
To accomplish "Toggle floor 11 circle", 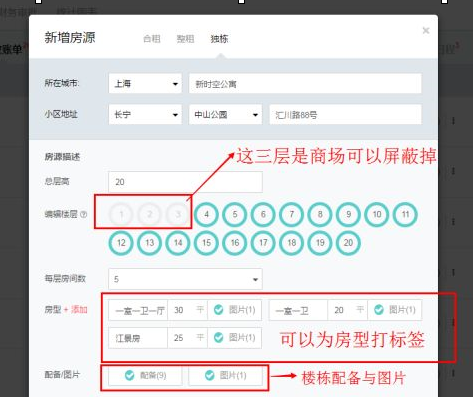I will click(x=405, y=214).
